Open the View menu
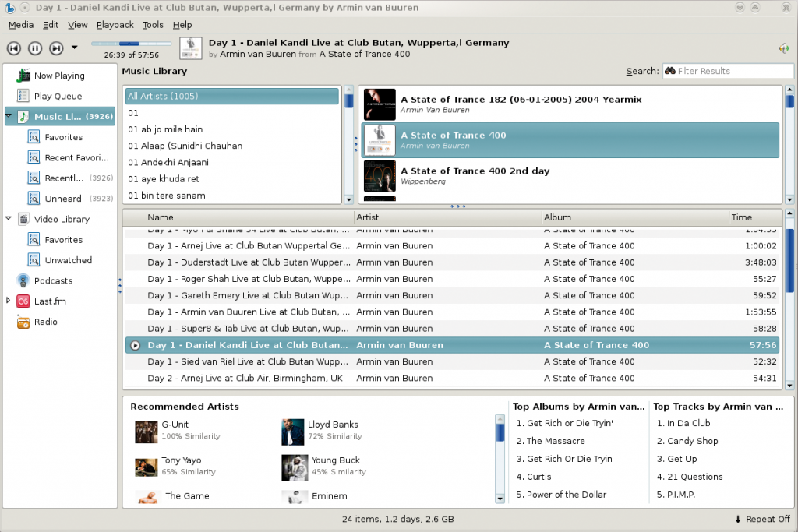Screen dimensions: 798x532 coord(77,25)
